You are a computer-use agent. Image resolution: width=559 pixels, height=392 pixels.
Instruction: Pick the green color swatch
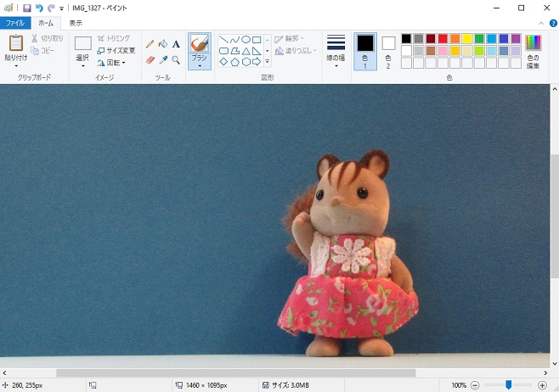(479, 38)
